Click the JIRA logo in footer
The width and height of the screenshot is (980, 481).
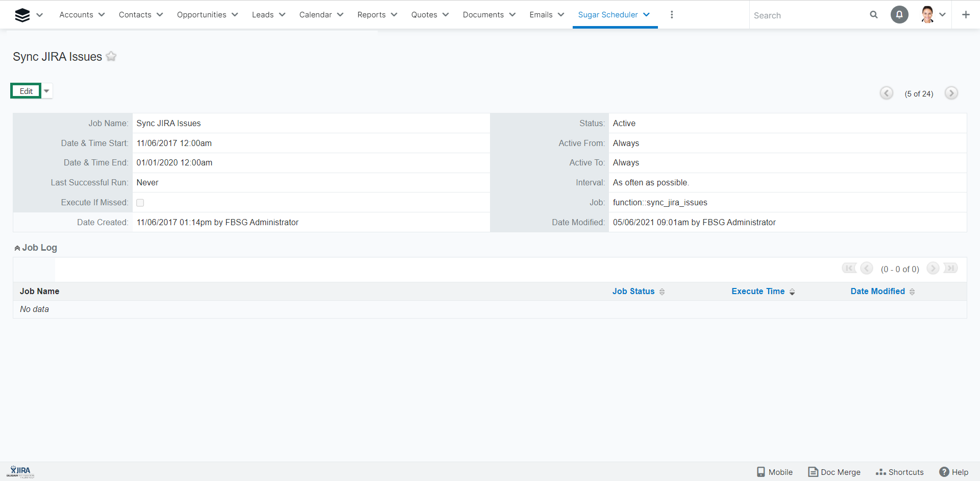pyautogui.click(x=21, y=471)
